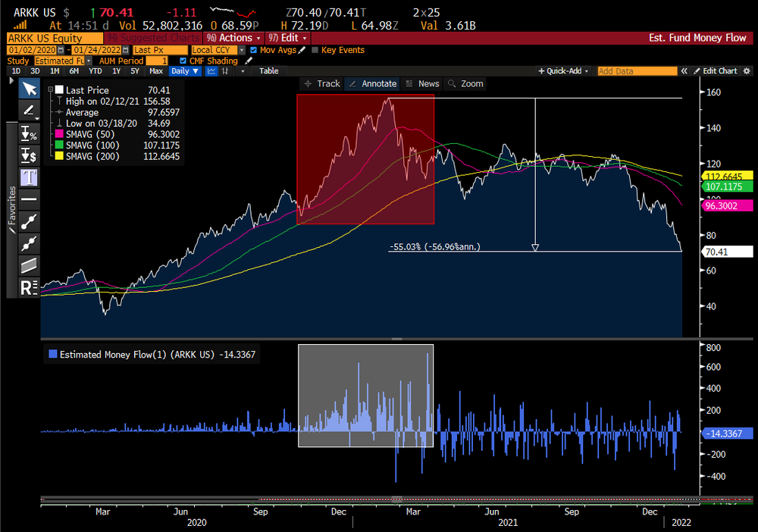Edit Favorites toolbar pencil
Image resolution: width=758 pixels, height=532 pixels.
coord(12,230)
